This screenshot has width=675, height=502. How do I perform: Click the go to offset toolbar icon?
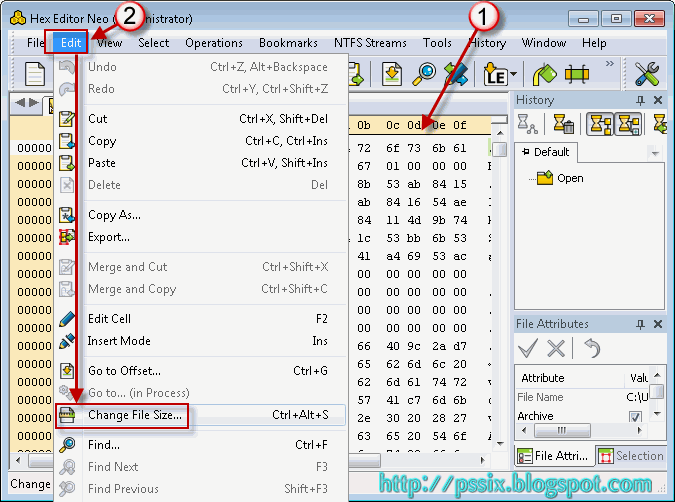391,74
